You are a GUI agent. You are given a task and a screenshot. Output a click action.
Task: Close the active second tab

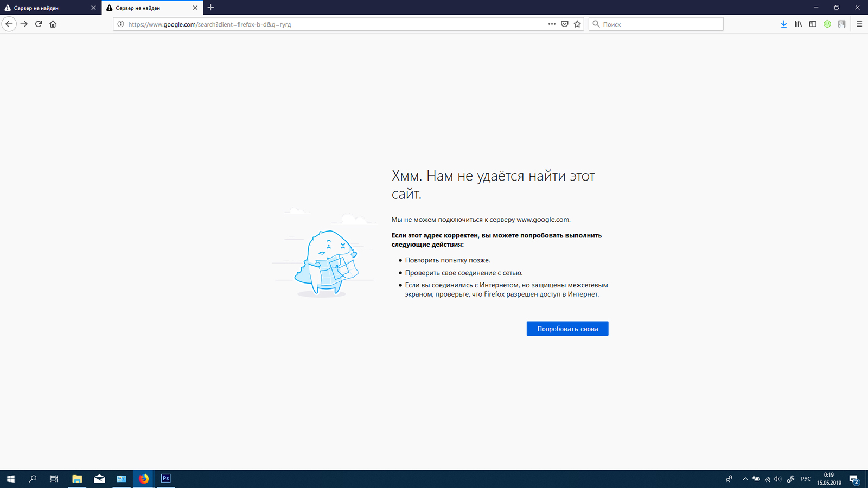195,8
